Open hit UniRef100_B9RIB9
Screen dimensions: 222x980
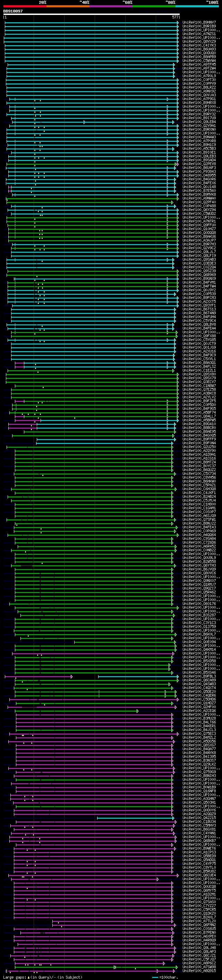(x=199, y=26)
